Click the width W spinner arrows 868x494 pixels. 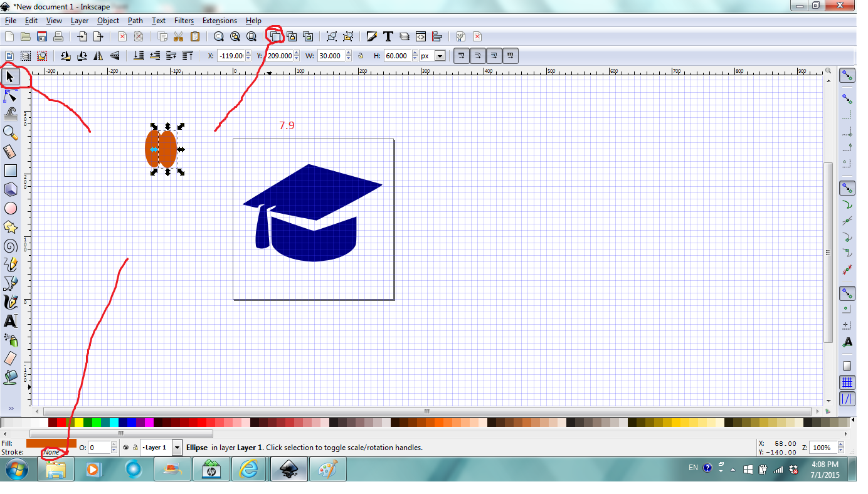[x=348, y=56]
